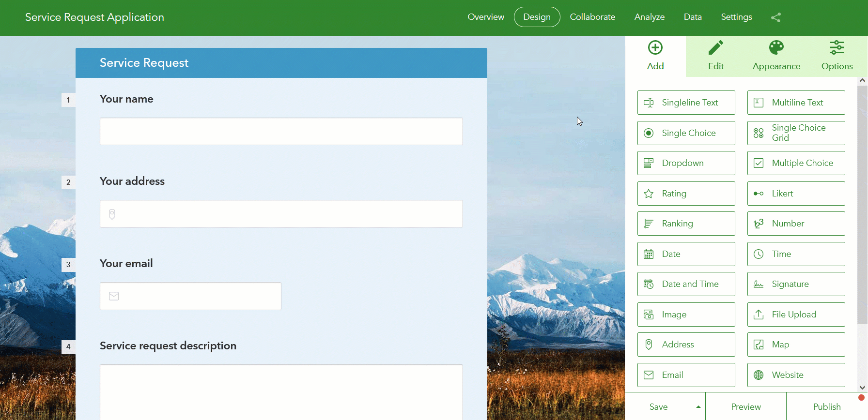The image size is (868, 420).
Task: Add a Ranking question
Action: pos(686,224)
